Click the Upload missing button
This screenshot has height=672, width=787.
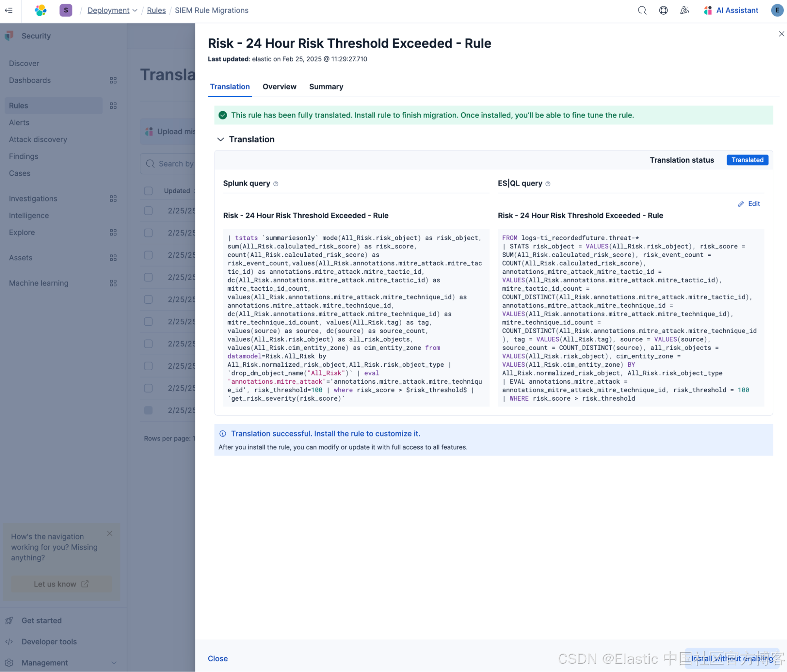[168, 132]
